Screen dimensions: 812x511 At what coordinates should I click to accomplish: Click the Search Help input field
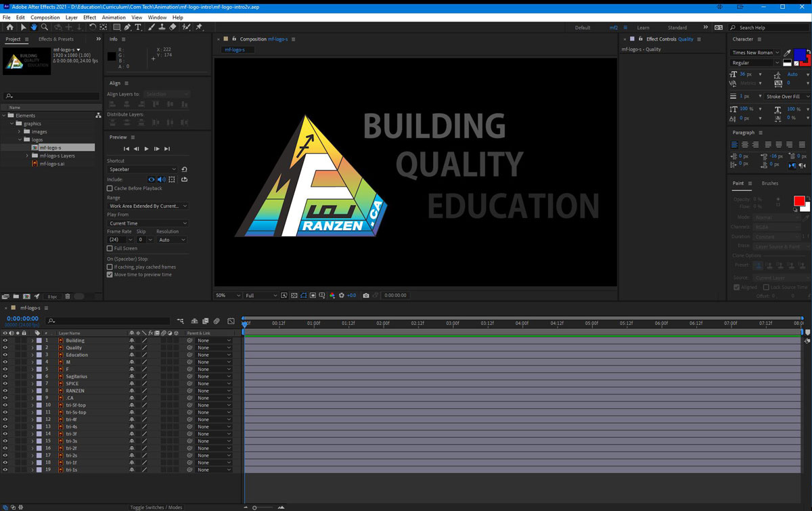(x=771, y=28)
